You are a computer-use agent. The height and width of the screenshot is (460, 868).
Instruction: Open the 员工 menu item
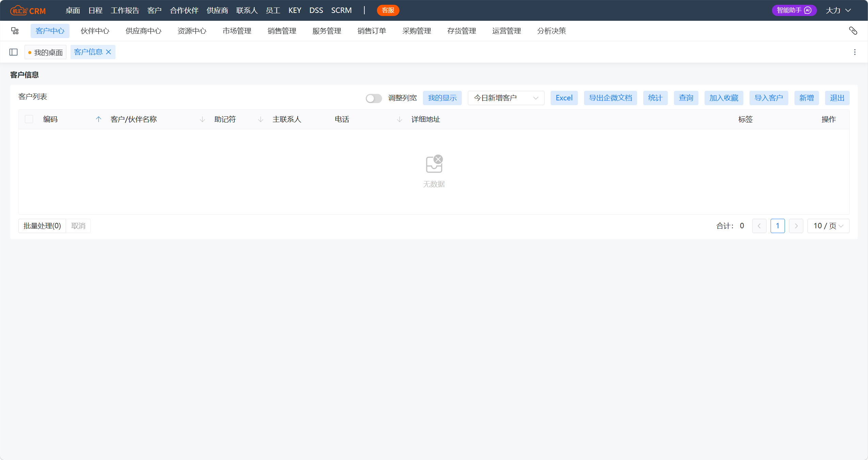point(273,11)
